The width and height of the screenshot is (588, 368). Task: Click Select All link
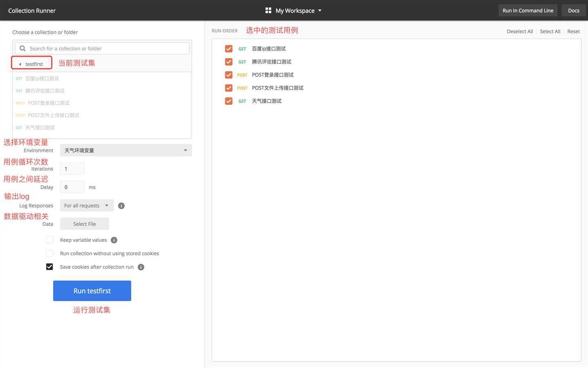coord(550,31)
